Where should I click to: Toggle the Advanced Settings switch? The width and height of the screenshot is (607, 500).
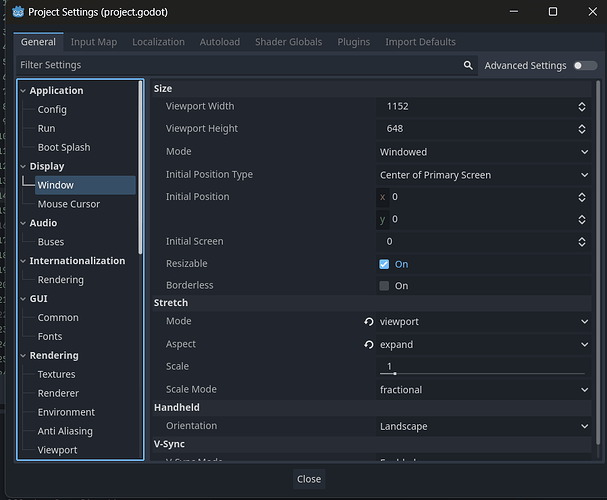[x=585, y=65]
